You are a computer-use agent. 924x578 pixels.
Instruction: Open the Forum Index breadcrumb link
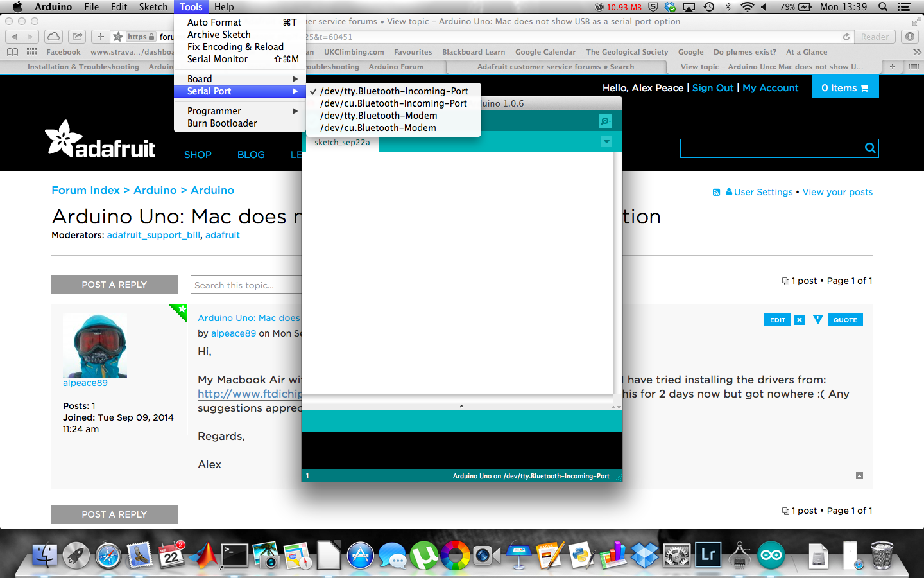pos(85,190)
